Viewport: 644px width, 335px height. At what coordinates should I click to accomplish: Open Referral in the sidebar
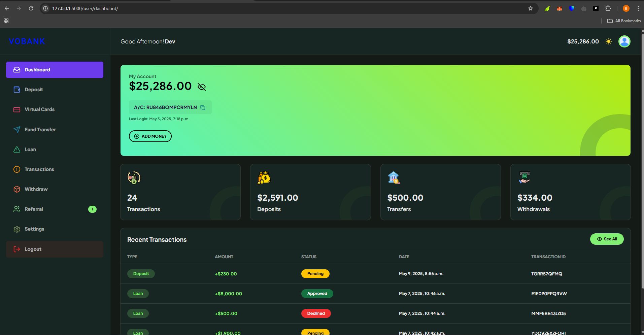55,209
